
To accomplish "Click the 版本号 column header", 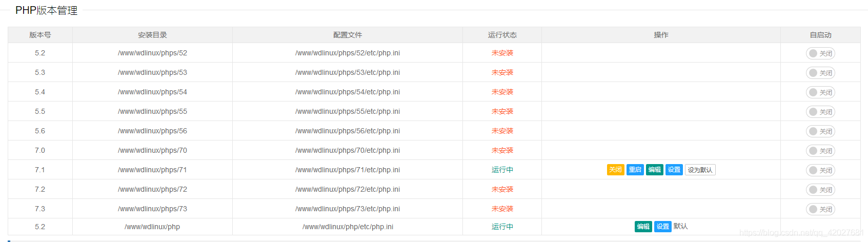I will click(x=40, y=35).
